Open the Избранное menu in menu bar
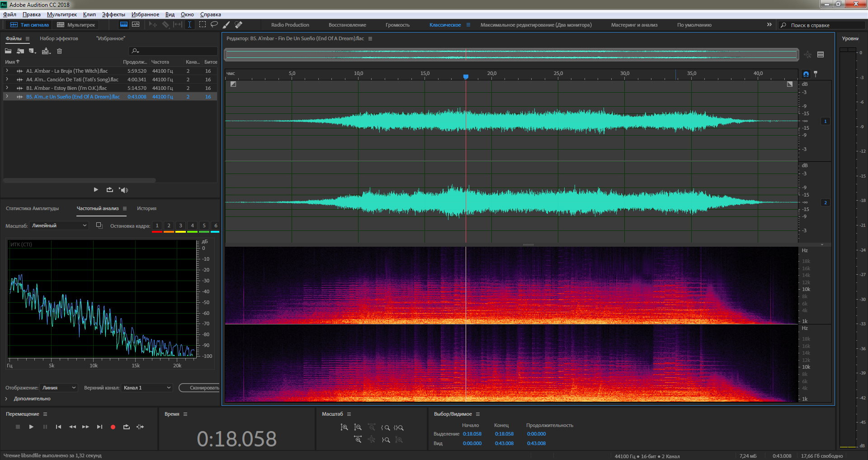Image resolution: width=868 pixels, height=460 pixels. tap(145, 14)
